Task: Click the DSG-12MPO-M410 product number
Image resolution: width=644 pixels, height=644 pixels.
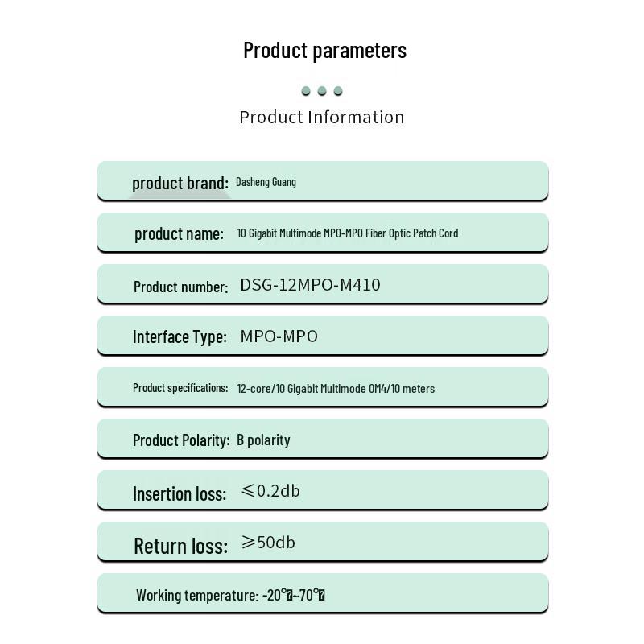Action: pos(310,285)
